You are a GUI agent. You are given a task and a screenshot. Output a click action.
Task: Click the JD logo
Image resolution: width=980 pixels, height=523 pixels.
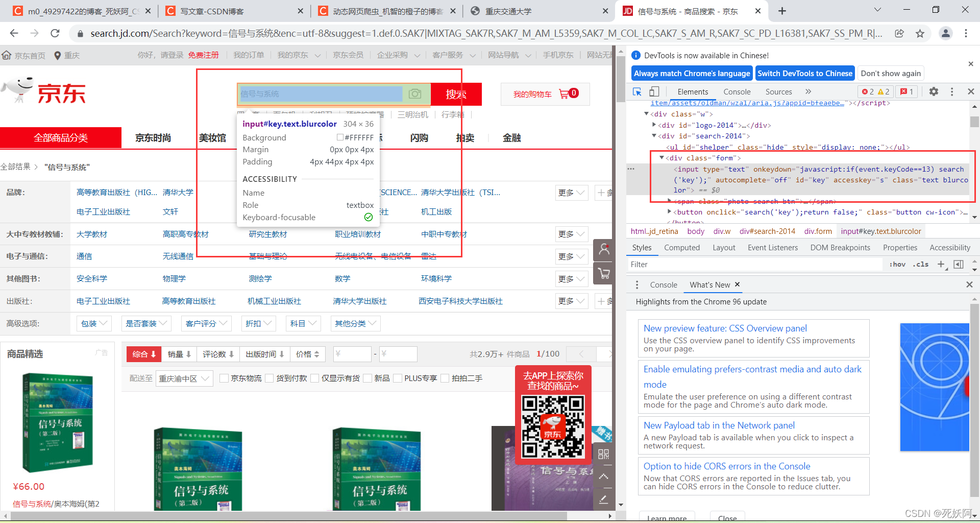[44, 91]
